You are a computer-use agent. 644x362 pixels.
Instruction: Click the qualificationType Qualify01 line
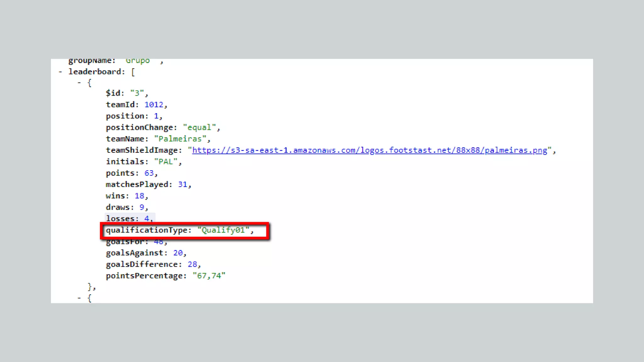point(179,230)
